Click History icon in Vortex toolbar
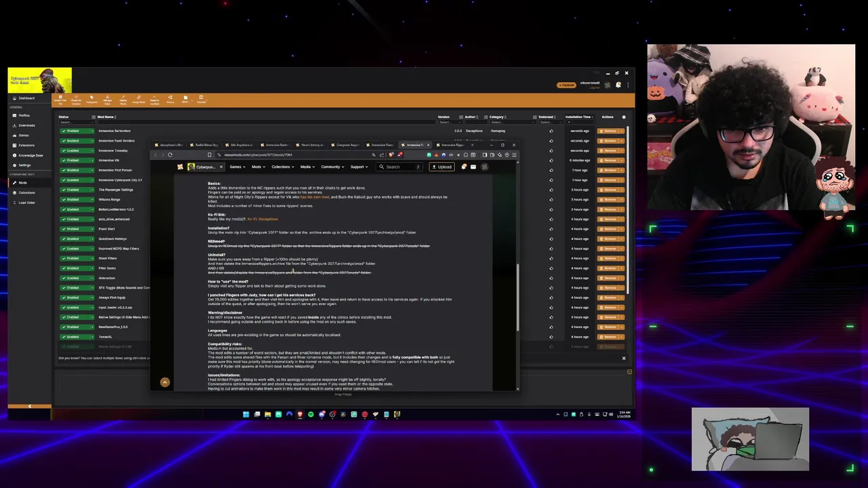 coord(170,100)
